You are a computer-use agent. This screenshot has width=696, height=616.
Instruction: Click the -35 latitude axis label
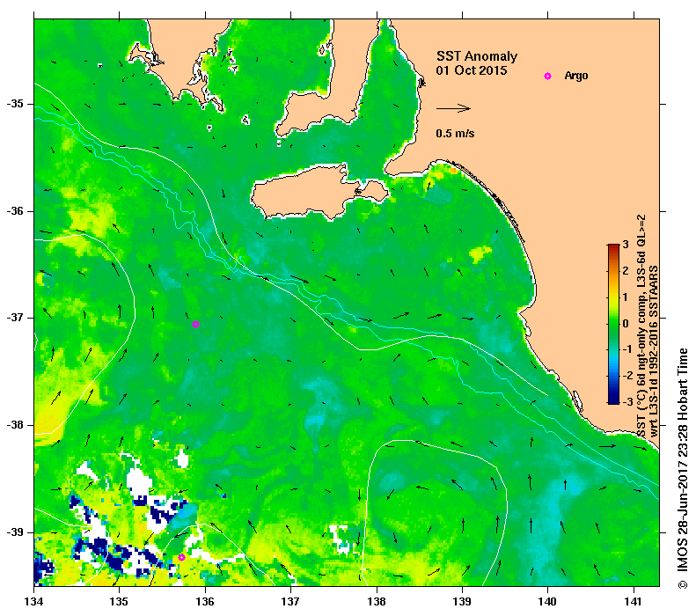tap(14, 104)
